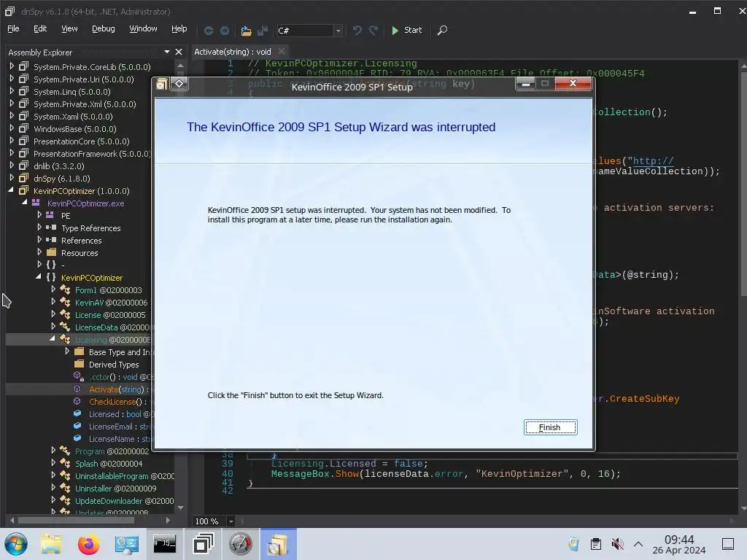Open the File menu in dnSpy
Screen dimensions: 747x560
[x=13, y=28]
